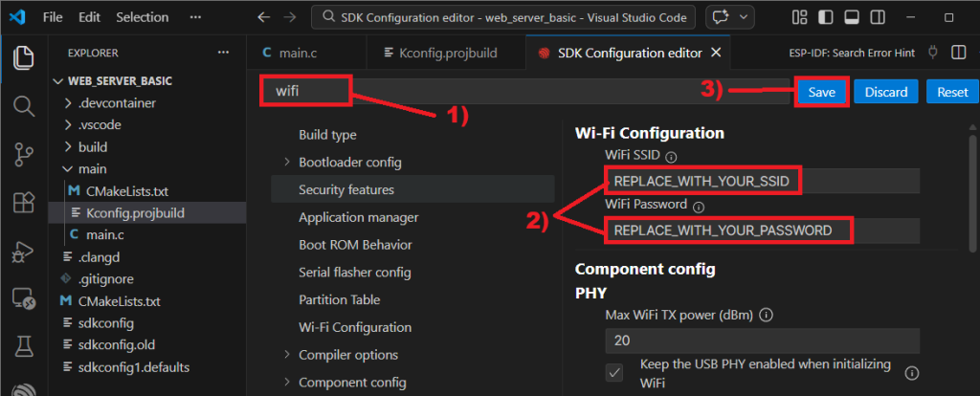Expand the Compiler options section
The image size is (980, 396).
[x=287, y=355]
